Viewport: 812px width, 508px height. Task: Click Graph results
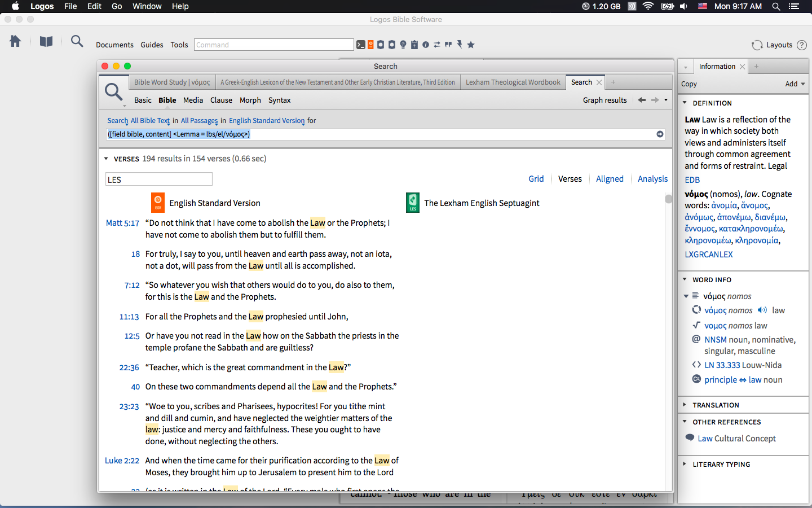tap(604, 100)
